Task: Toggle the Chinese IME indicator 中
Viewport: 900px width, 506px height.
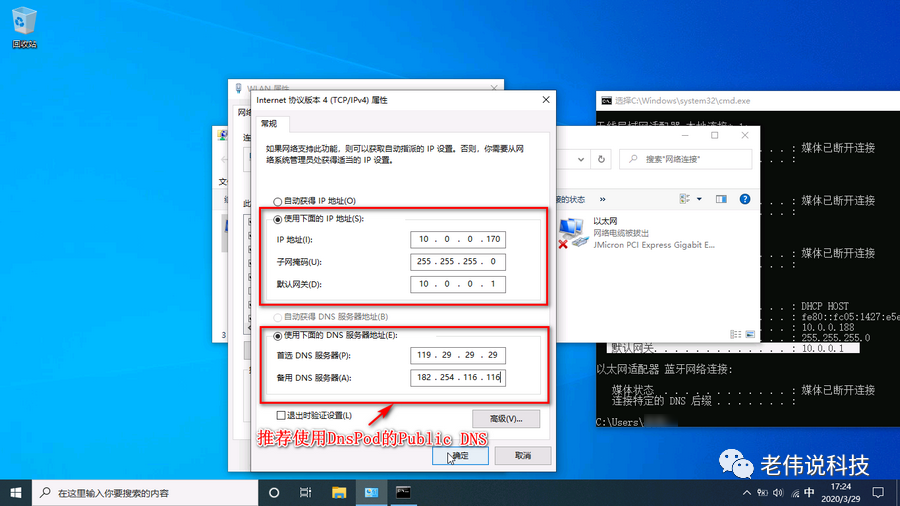Action: point(809,492)
